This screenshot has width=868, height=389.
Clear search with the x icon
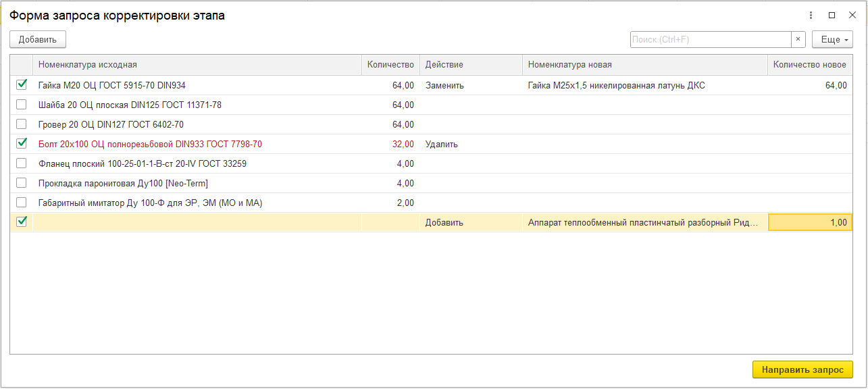[798, 39]
